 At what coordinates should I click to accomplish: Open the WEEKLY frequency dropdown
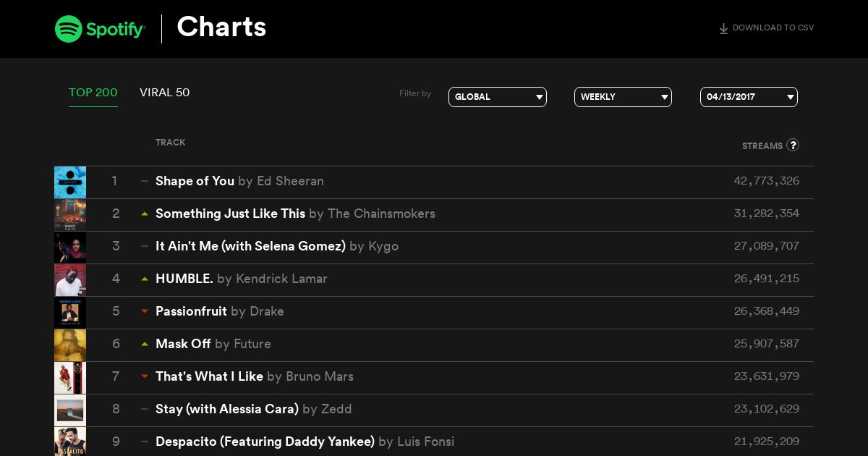pos(623,97)
